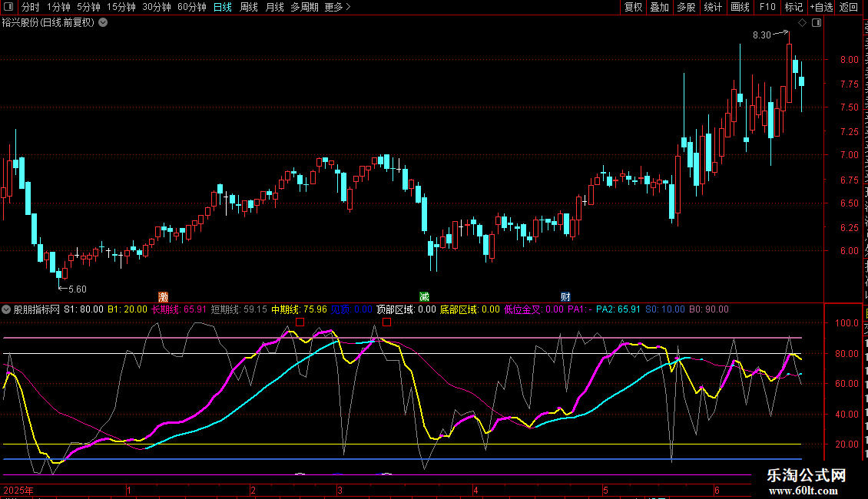The height and width of the screenshot is (499, 868).
Task: Switch to the 月线 monthly tab
Action: pyautogui.click(x=274, y=7)
